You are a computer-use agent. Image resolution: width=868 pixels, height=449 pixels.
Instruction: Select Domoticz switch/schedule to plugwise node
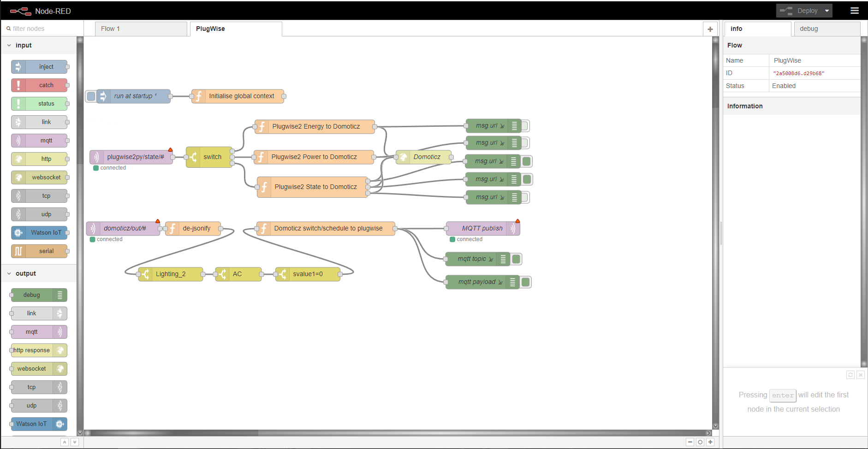[x=326, y=228]
